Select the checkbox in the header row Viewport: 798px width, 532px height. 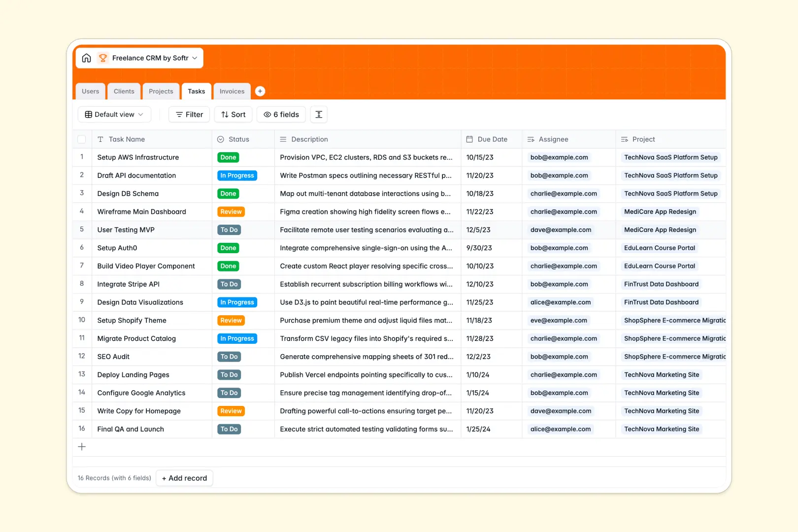(x=82, y=139)
